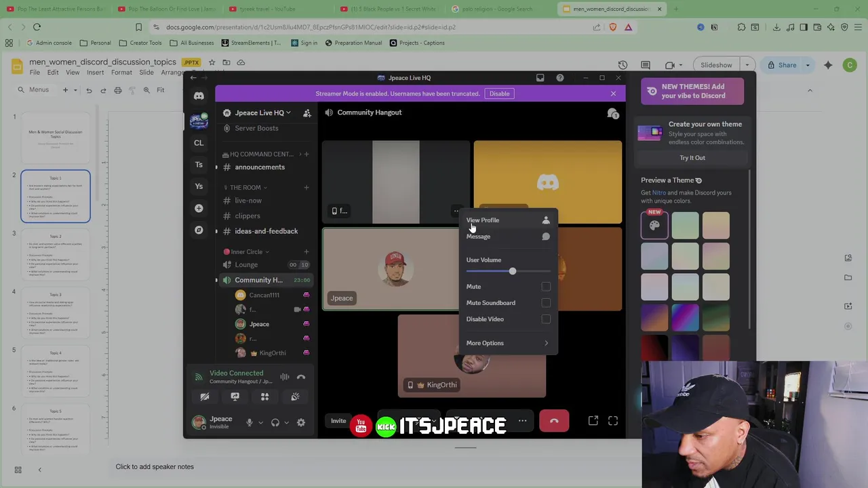Collapse the THE ROOM category
868x488 pixels.
click(248, 188)
